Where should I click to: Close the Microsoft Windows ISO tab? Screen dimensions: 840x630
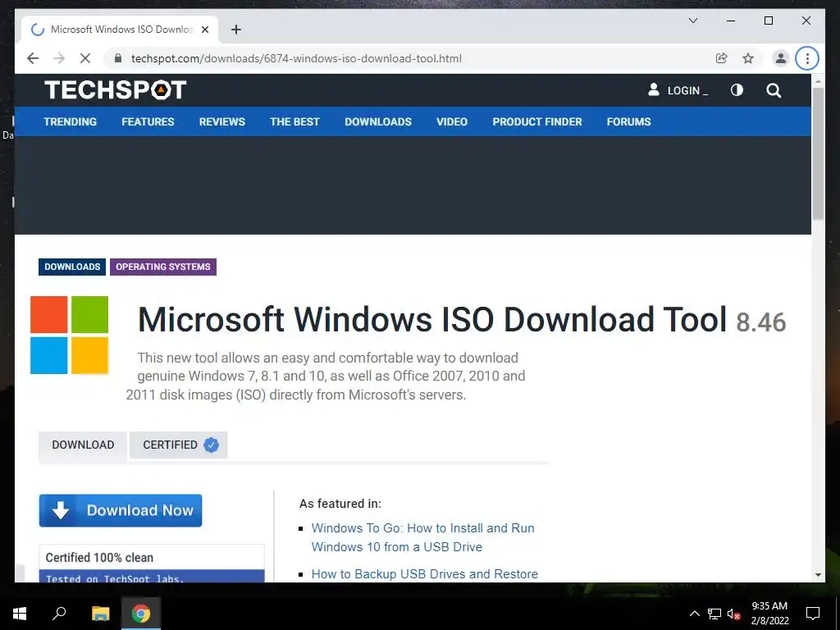(204, 30)
